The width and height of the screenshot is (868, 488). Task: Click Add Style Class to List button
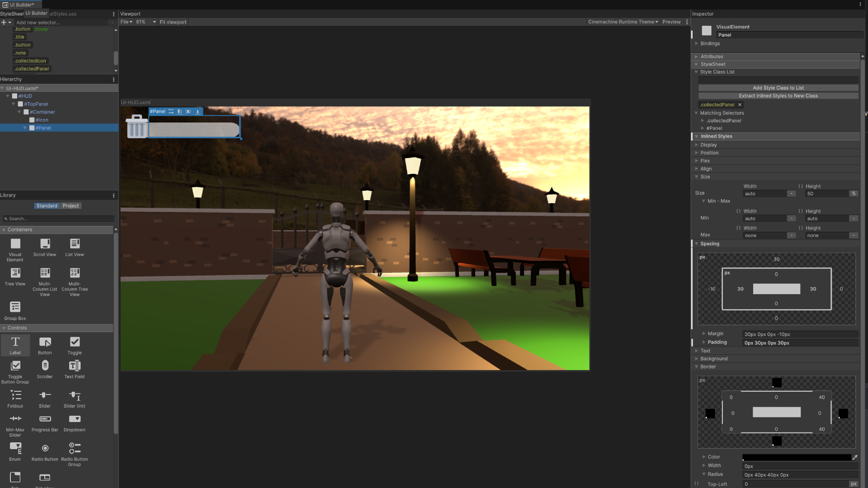pyautogui.click(x=778, y=88)
